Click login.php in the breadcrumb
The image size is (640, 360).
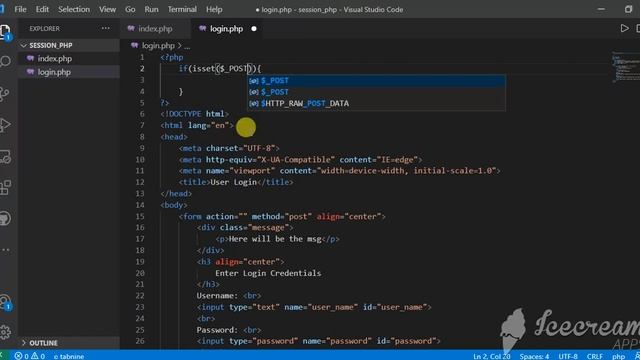click(x=158, y=46)
